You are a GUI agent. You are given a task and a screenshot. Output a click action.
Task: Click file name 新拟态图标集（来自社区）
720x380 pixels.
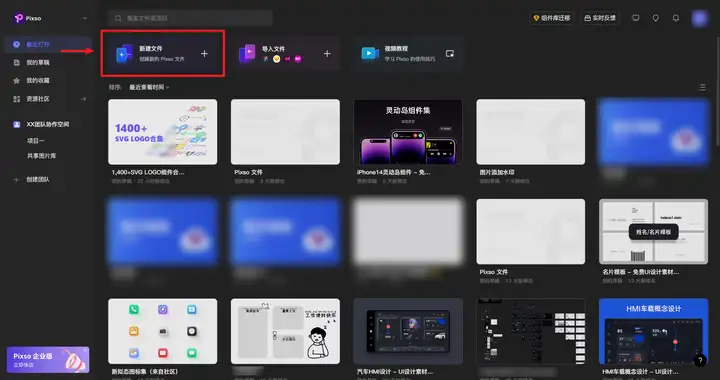(x=145, y=372)
